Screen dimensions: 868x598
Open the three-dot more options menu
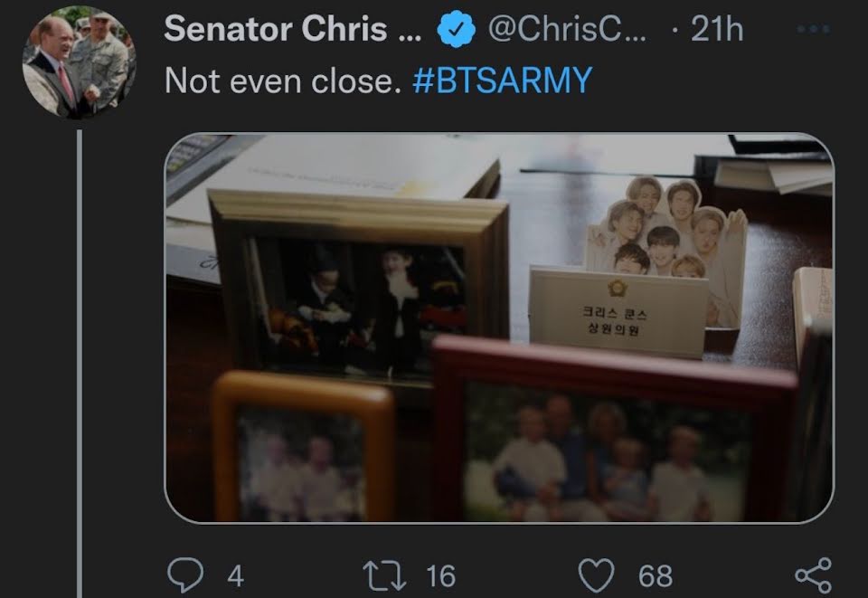(x=813, y=29)
